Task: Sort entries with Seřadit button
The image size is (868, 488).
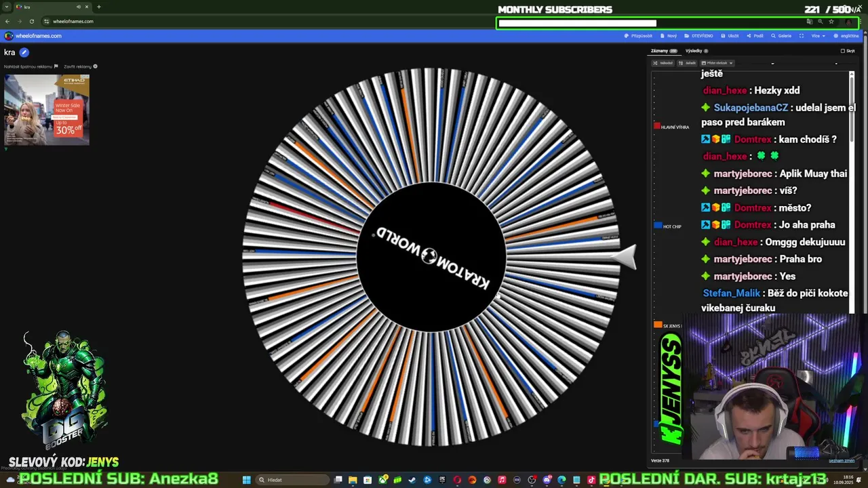Action: [688, 63]
